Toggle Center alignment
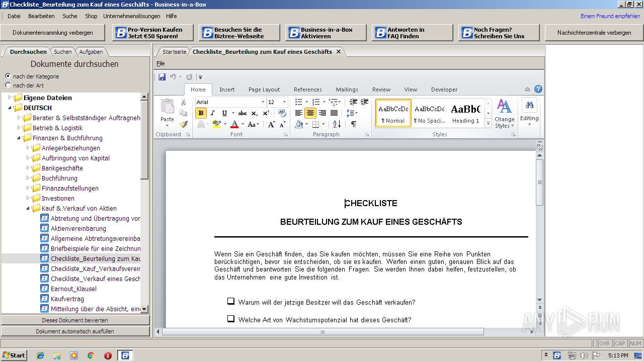The image size is (644, 362). pos(310,113)
